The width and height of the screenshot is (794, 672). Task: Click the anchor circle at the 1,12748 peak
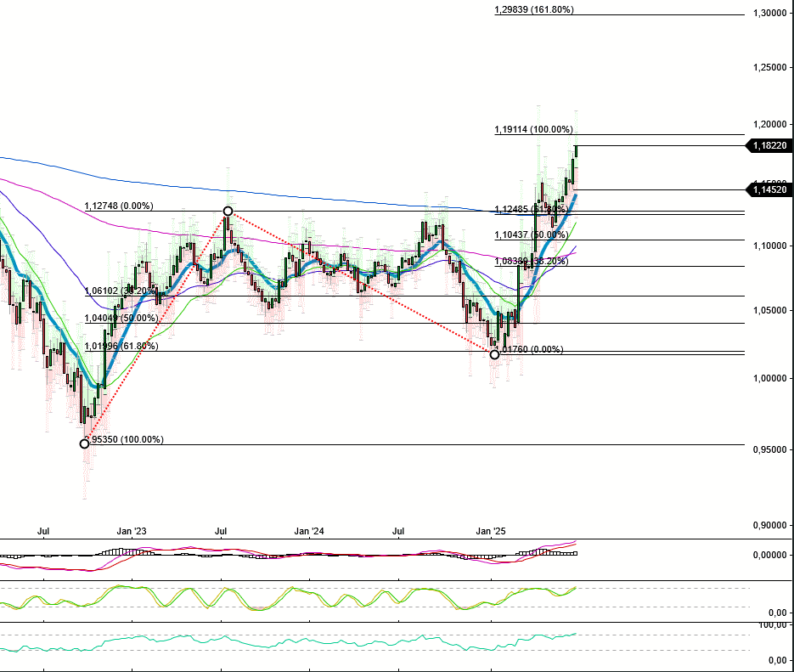228,209
